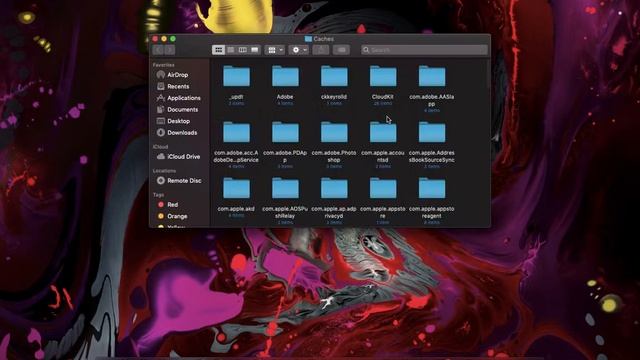Select the com.apple.ap.adprivacyd folder
The width and height of the screenshot is (640, 360).
tap(334, 189)
